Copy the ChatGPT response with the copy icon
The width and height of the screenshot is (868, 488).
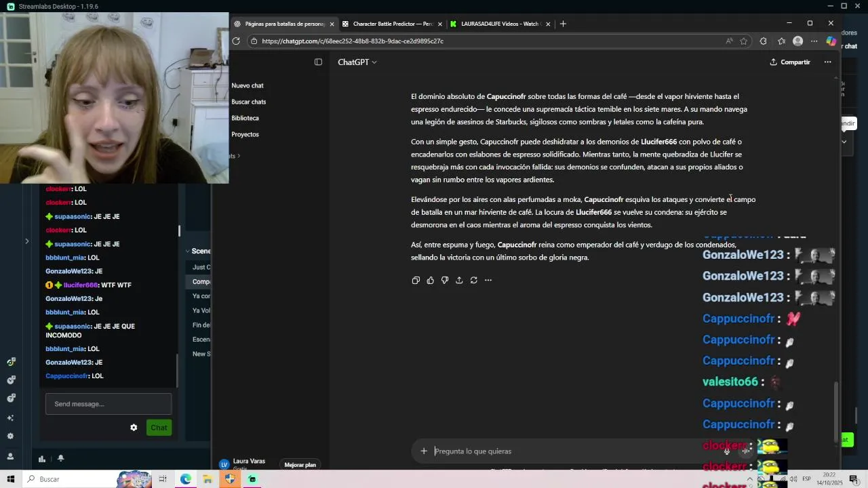pyautogui.click(x=416, y=280)
